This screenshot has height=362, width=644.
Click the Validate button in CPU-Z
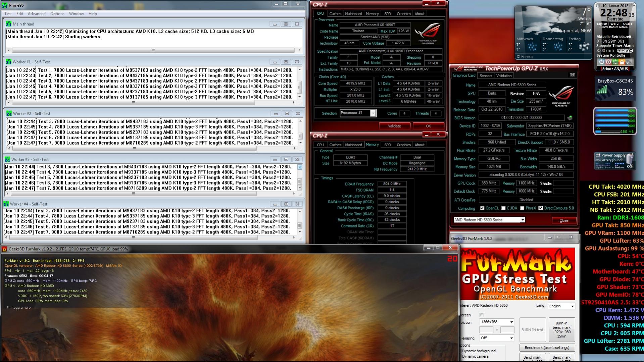(394, 126)
